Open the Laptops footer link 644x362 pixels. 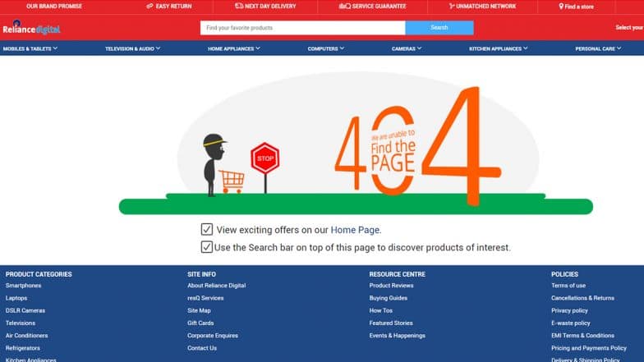coord(16,298)
